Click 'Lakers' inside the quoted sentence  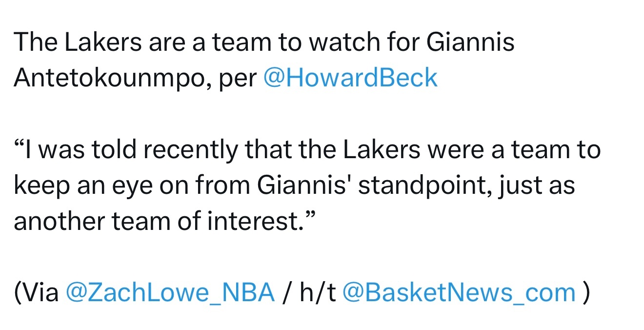(x=382, y=150)
